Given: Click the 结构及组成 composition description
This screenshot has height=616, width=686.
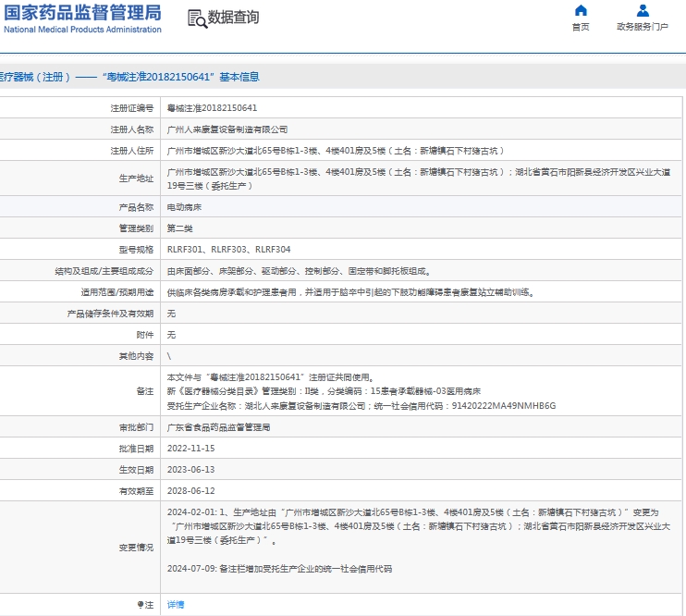Looking at the screenshot, I should [300, 271].
